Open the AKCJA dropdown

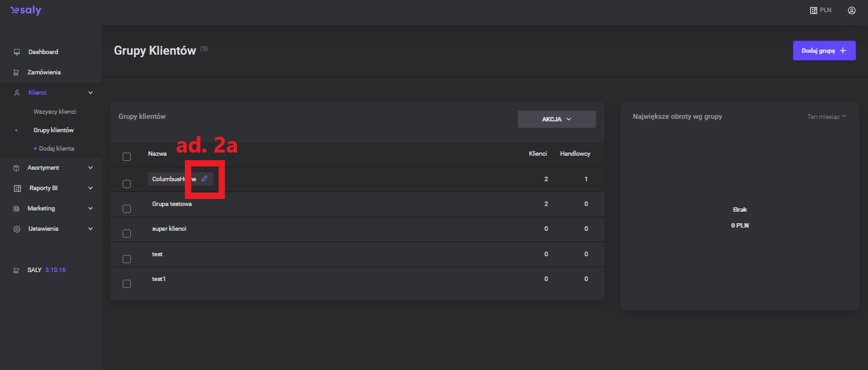pos(557,119)
